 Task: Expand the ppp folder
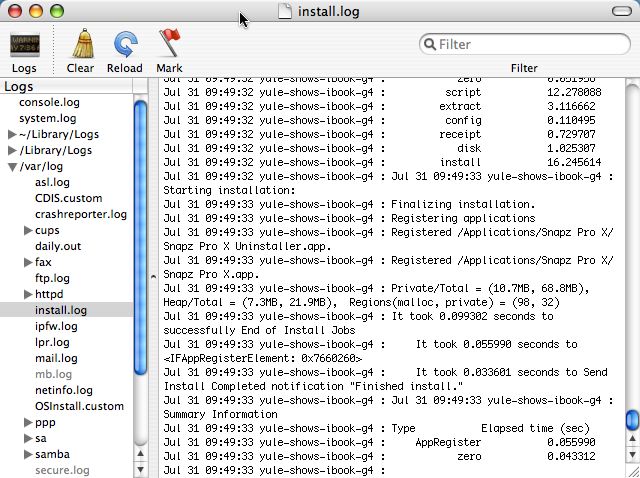click(28, 422)
